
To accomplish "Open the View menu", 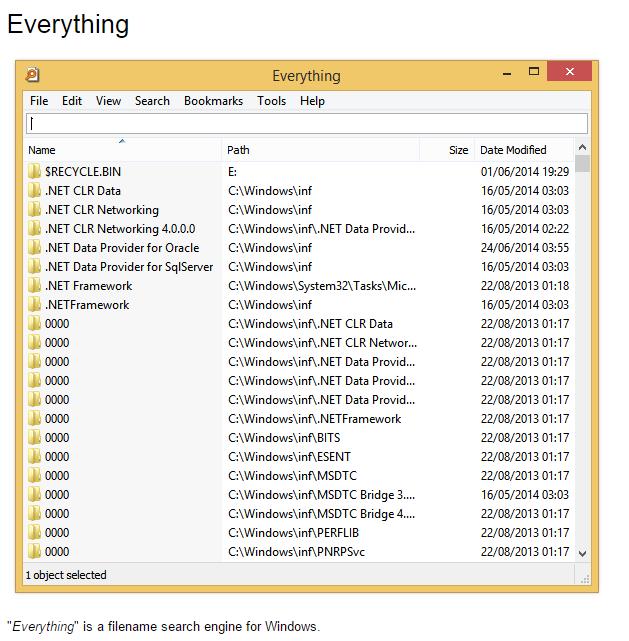I will coord(108,101).
